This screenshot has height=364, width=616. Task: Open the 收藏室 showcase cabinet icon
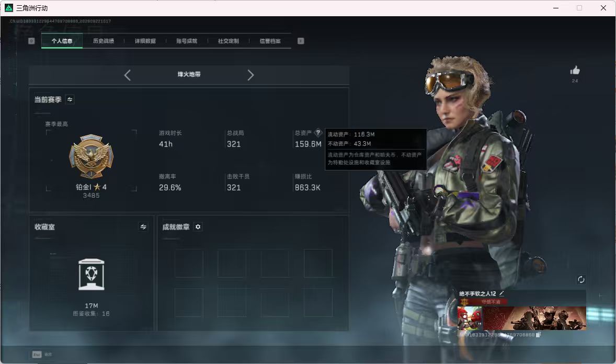[x=91, y=275]
